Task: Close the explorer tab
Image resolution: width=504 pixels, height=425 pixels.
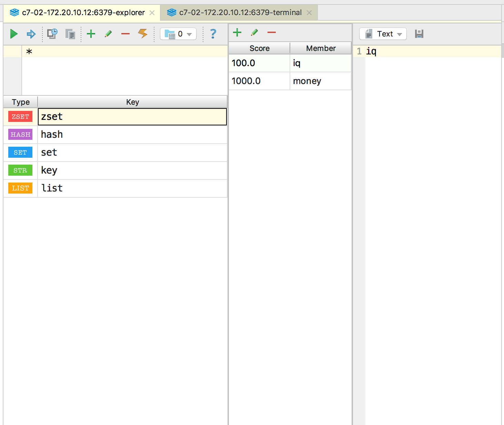Action: point(152,13)
